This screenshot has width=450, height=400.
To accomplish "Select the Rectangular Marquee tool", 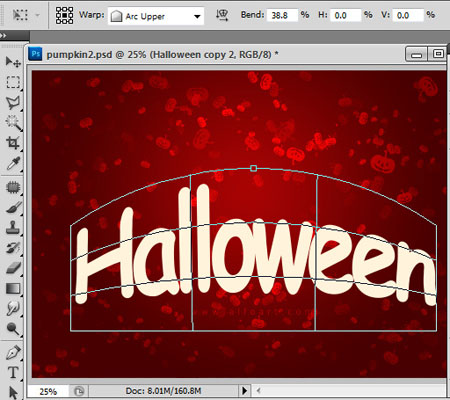I will click(x=13, y=82).
